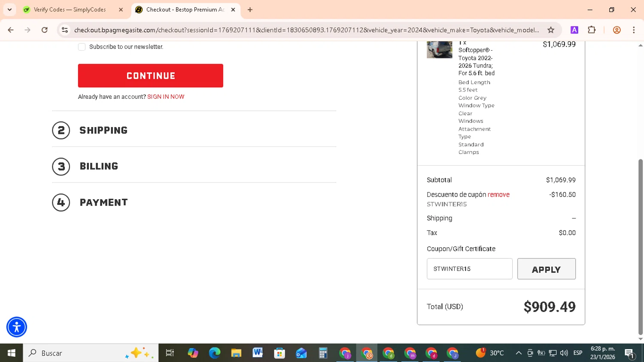644x362 pixels.
Task: Open Microsoft Store from the taskbar
Action: [x=279, y=353]
